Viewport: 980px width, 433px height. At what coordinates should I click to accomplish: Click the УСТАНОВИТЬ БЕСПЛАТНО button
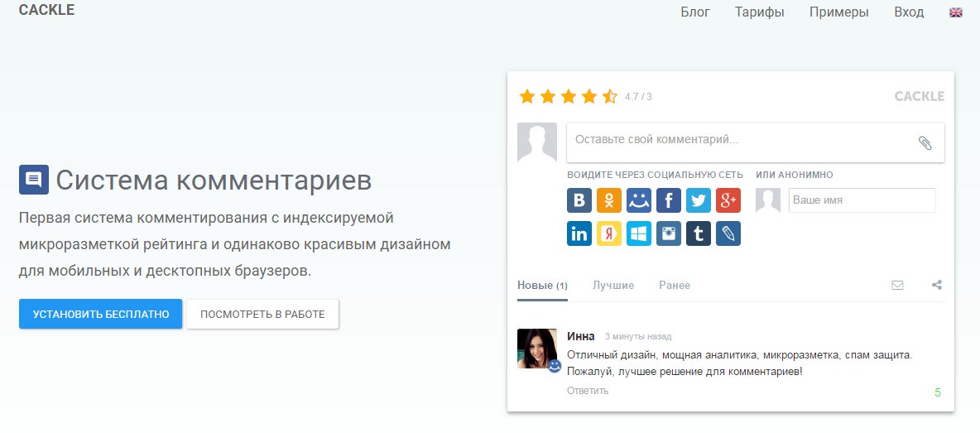point(101,314)
